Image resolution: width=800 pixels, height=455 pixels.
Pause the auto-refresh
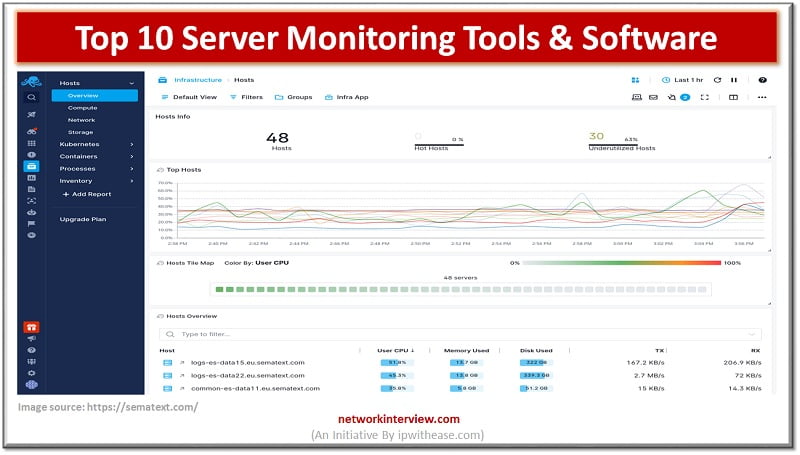pyautogui.click(x=734, y=80)
